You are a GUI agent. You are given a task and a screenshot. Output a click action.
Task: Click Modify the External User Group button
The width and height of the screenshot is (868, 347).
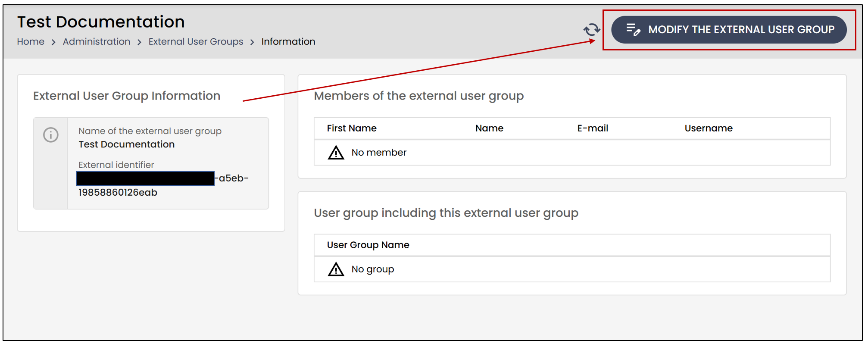point(729,30)
